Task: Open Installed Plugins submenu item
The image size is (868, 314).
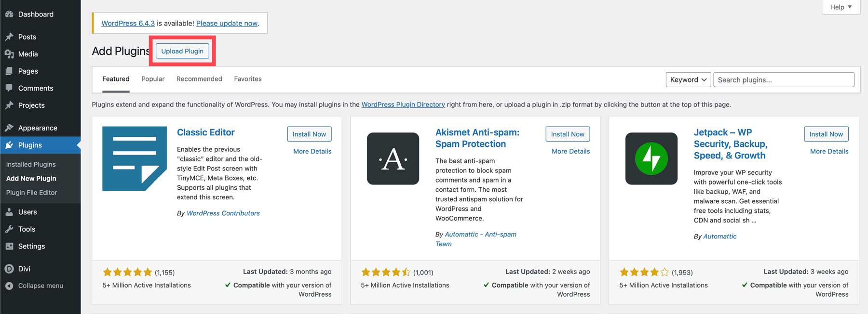Action: point(31,164)
